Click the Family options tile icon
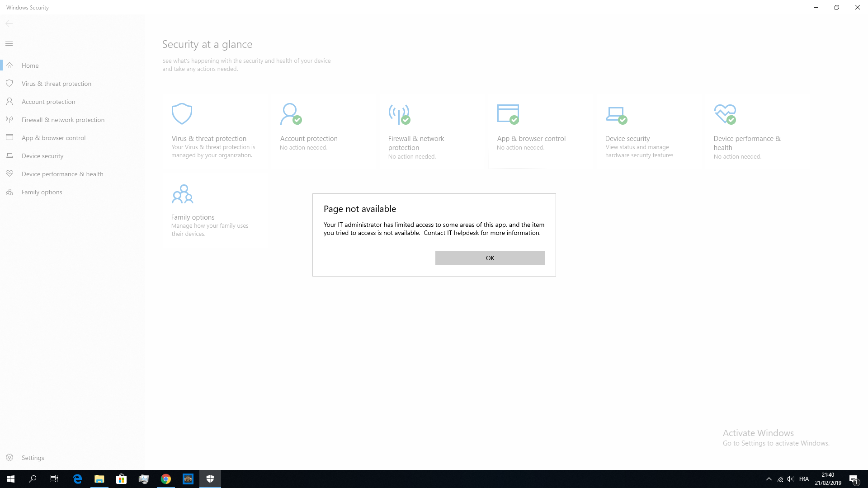 (182, 194)
